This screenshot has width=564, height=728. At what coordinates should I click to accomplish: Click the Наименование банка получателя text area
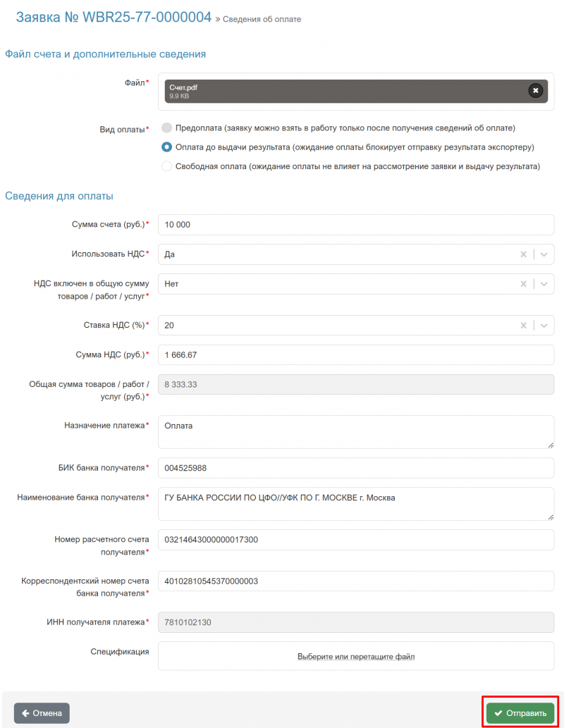[x=356, y=503]
